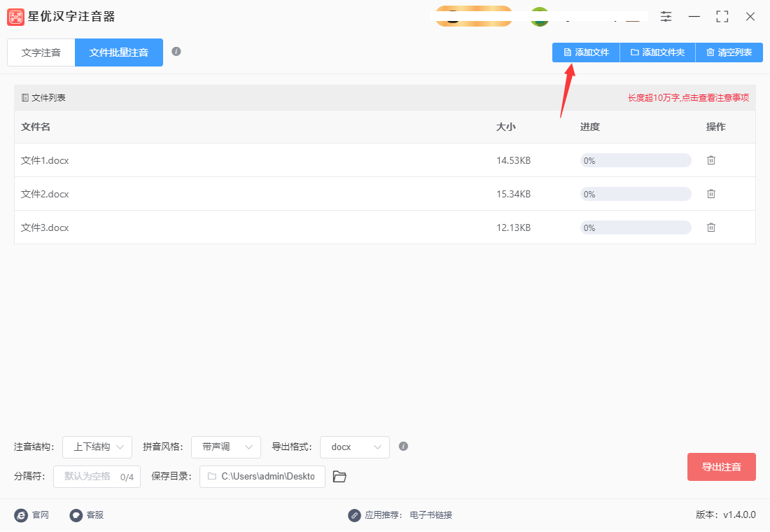Click the 版本 v1.4.0.0 label

(726, 514)
